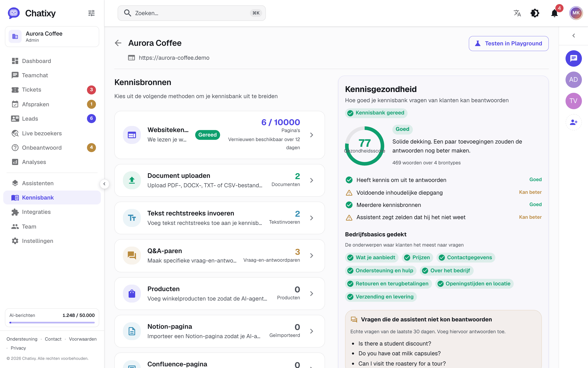Screen dimensions: 588x368
Task: Click the Notion-pagina document icon
Action: click(x=132, y=331)
